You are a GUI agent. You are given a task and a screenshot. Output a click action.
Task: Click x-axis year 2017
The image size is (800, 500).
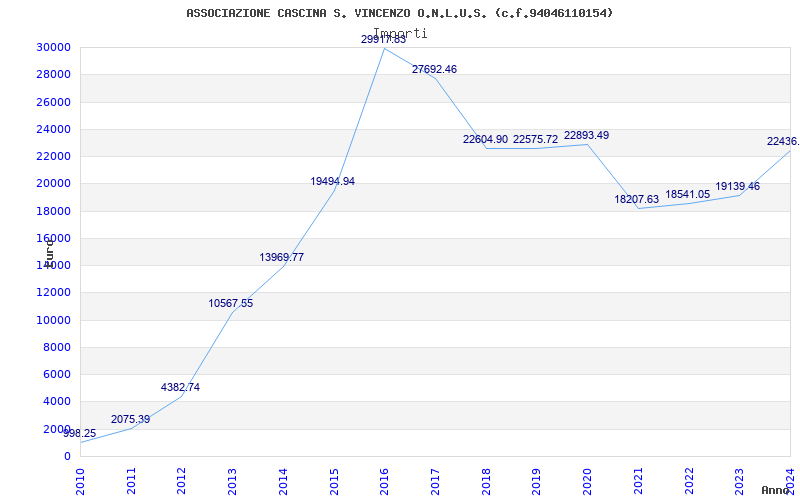(436, 482)
